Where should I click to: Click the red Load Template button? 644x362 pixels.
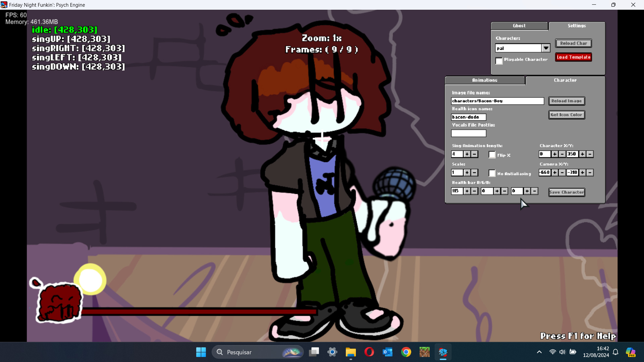[x=573, y=57]
